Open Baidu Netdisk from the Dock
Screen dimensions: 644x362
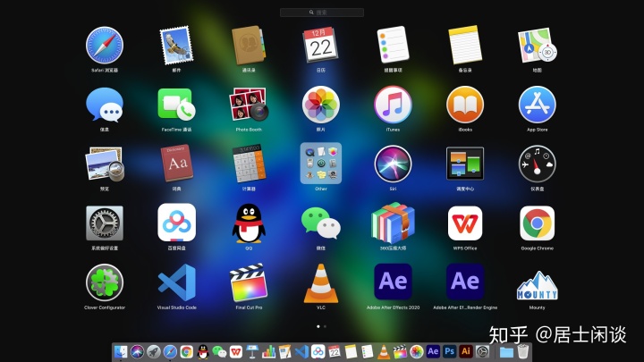coord(318,352)
